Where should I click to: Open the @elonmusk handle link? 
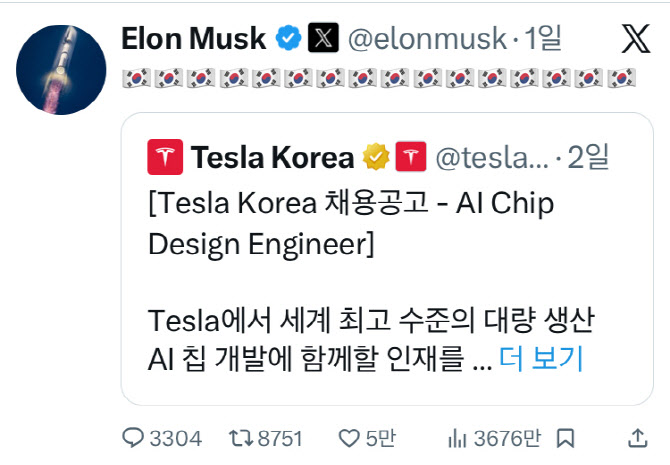point(426,39)
